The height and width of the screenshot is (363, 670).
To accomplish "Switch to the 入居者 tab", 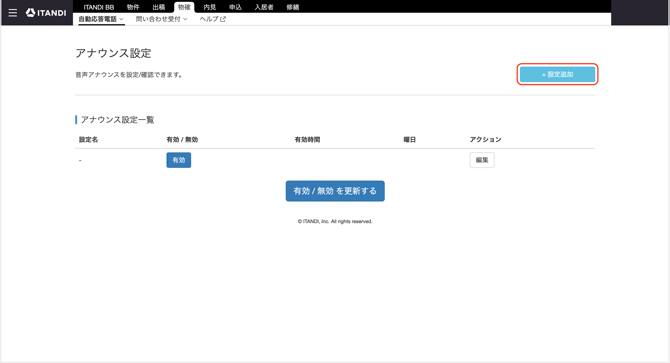I will click(x=264, y=7).
